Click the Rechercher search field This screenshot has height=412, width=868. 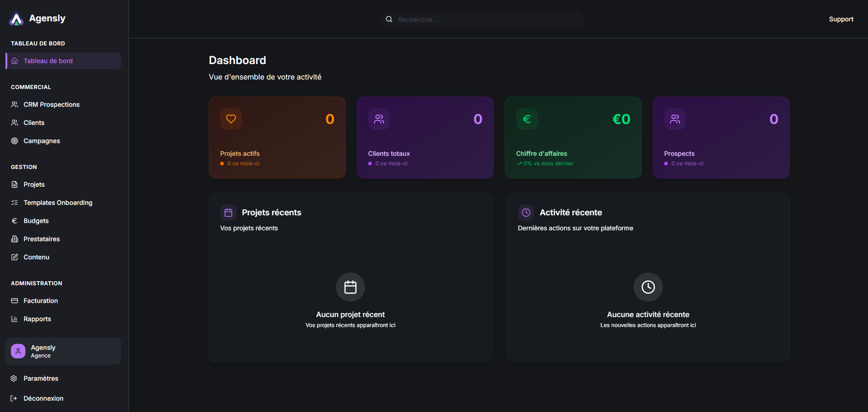pyautogui.click(x=481, y=19)
